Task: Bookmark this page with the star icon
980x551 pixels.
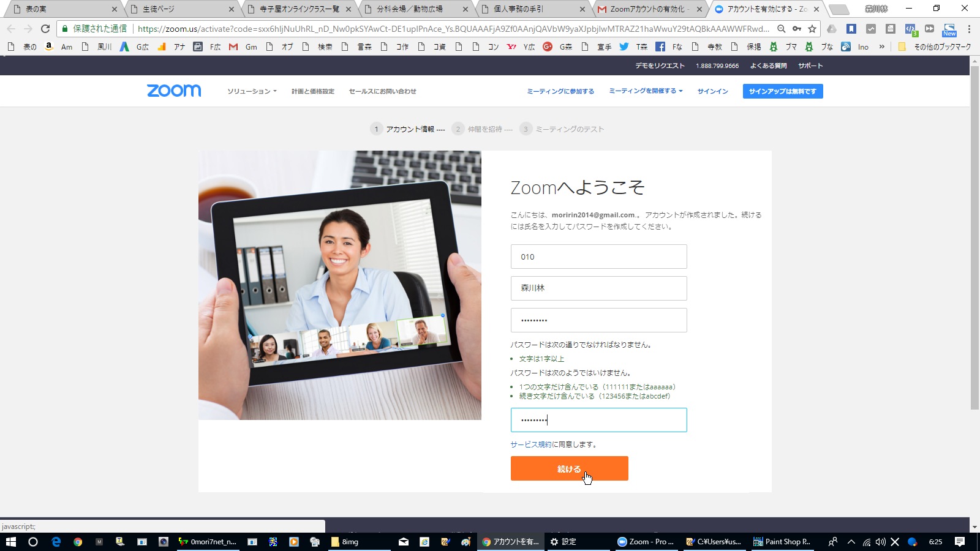Action: click(812, 28)
